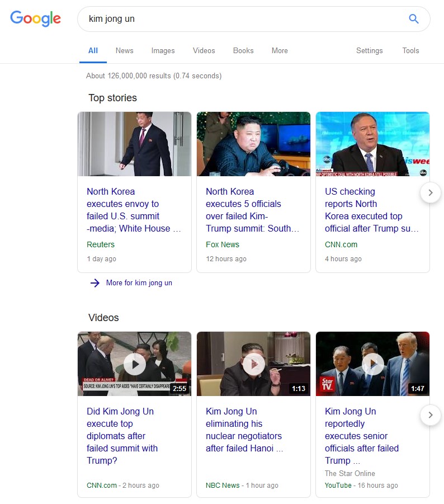Click the 1:13 duration badge
The height and width of the screenshot is (504, 444).
pos(299,388)
